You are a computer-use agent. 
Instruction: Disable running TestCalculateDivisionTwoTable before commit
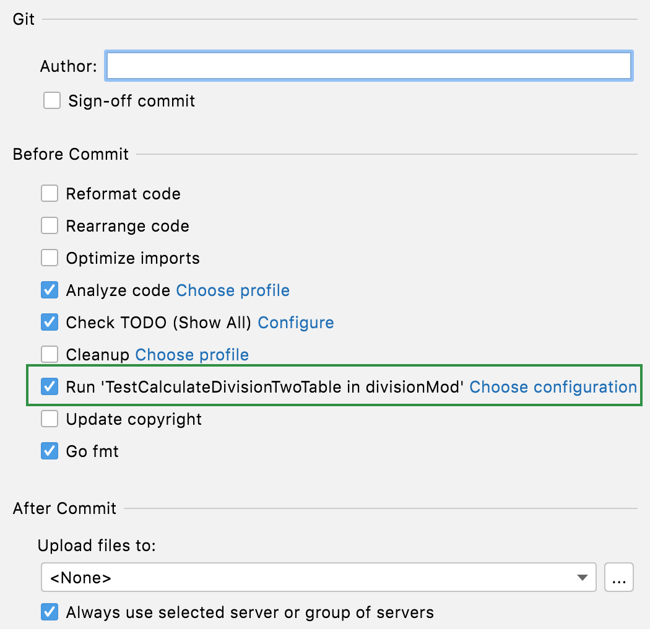coord(50,386)
